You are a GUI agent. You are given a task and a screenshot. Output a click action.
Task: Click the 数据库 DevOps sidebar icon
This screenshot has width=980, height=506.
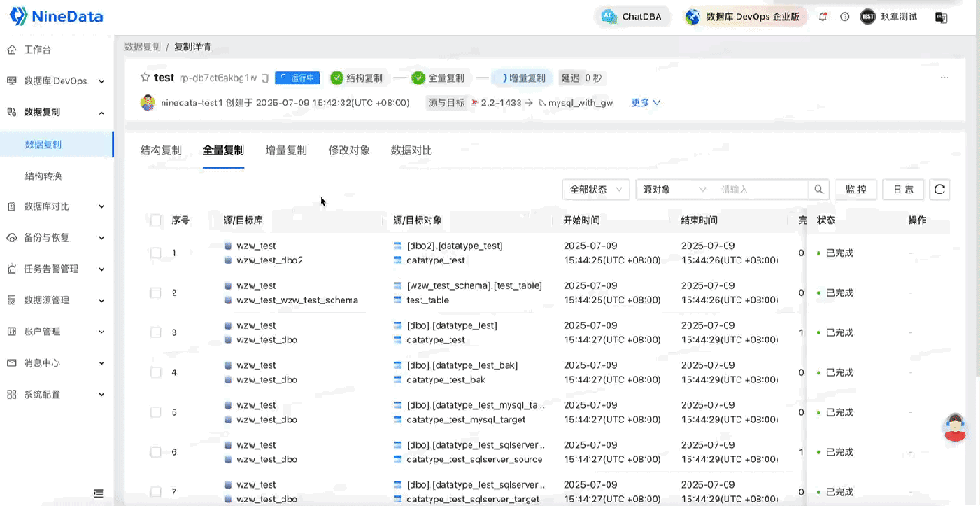click(x=11, y=81)
